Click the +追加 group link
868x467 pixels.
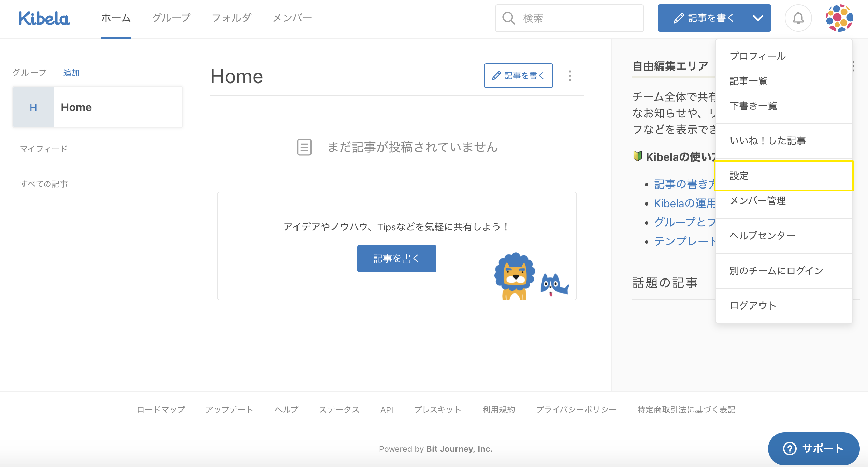coord(67,73)
